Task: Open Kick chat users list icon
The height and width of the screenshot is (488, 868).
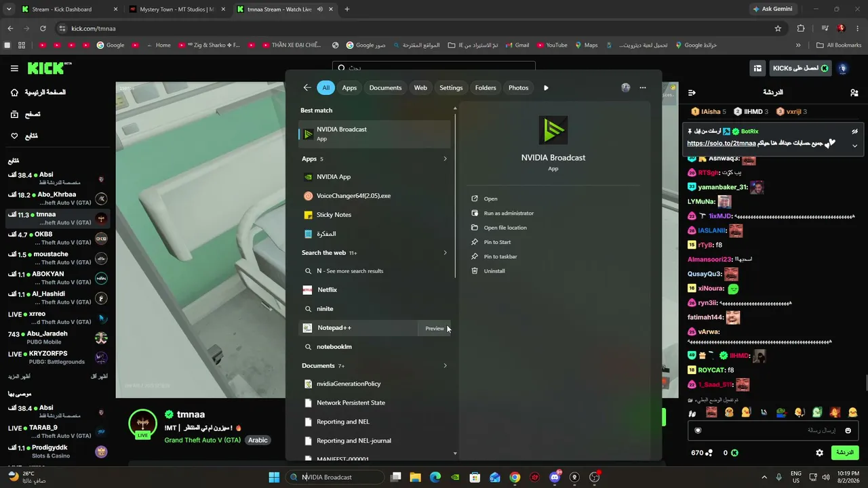Action: (854, 92)
